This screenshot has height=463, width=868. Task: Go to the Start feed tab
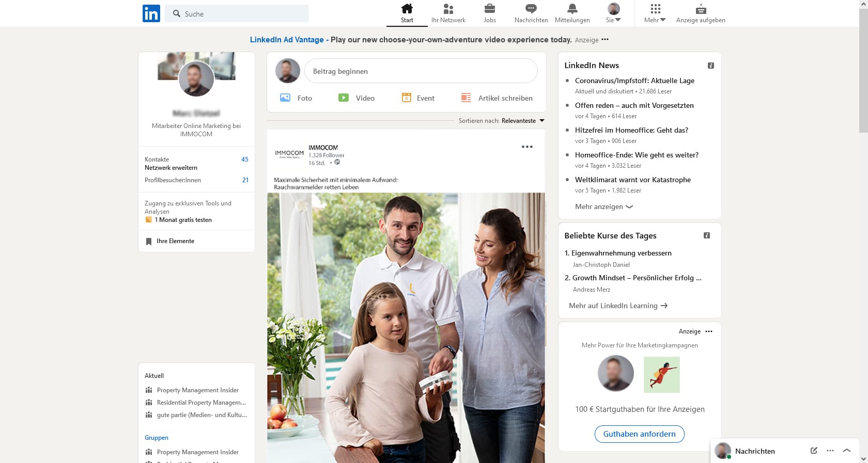click(x=407, y=13)
